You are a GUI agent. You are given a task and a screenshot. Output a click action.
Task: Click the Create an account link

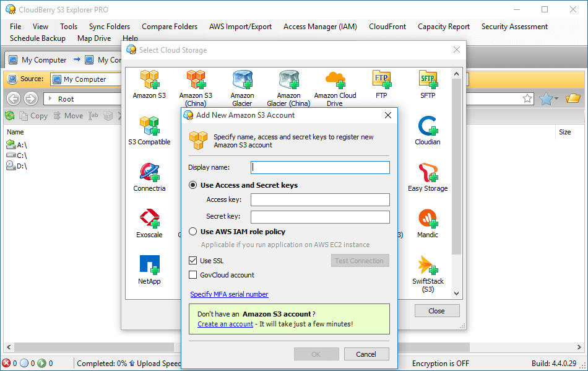(225, 323)
